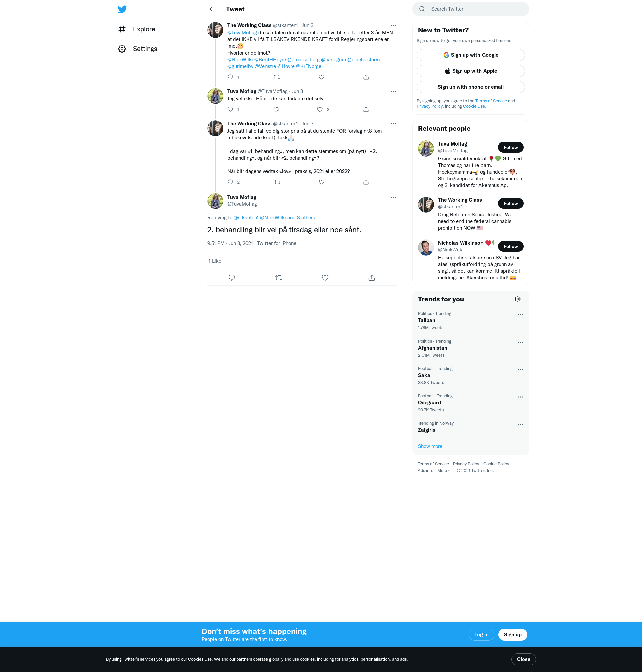Open more options for Zalgiris trend
642x672 pixels.
pos(520,424)
